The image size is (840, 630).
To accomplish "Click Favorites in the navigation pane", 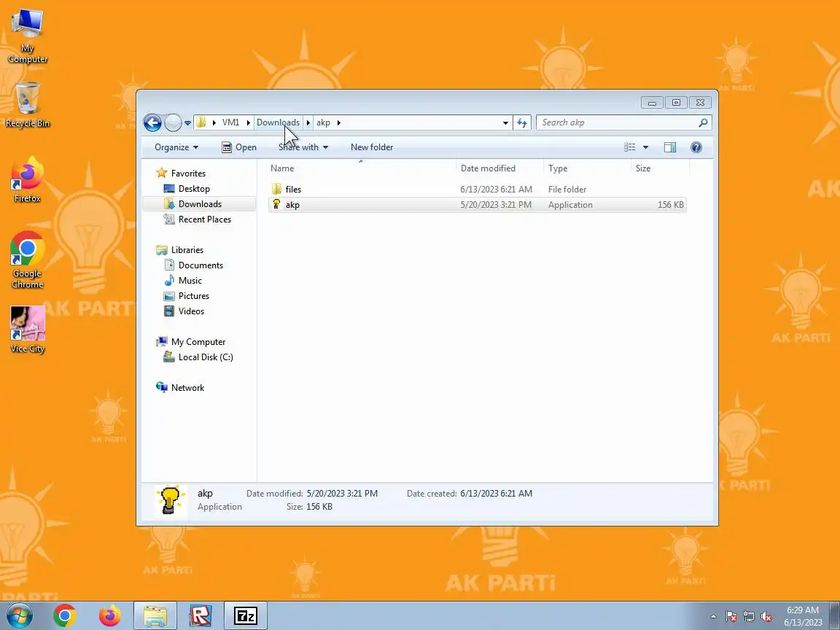I will coord(188,174).
